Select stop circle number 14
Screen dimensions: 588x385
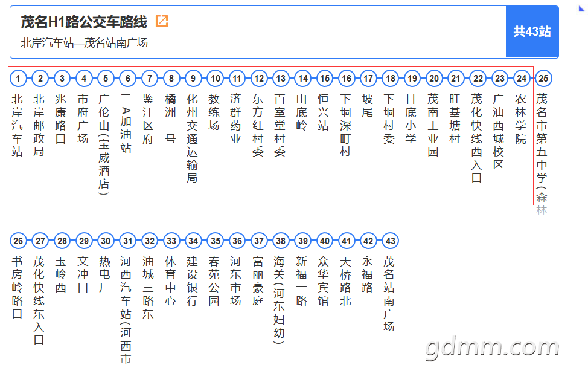pyautogui.click(x=303, y=79)
